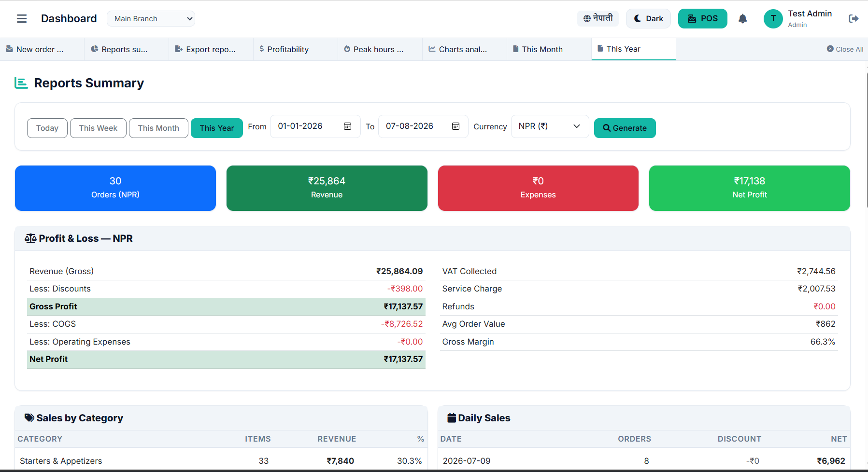Image resolution: width=868 pixels, height=472 pixels.
Task: Click the To date input field
Action: pyautogui.click(x=423, y=126)
